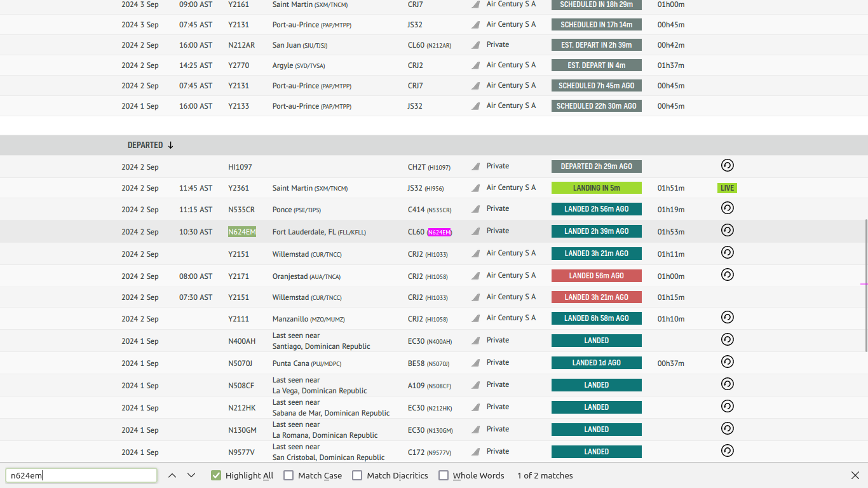
Task: Click '1 of 2 matches' text
Action: tap(545, 475)
